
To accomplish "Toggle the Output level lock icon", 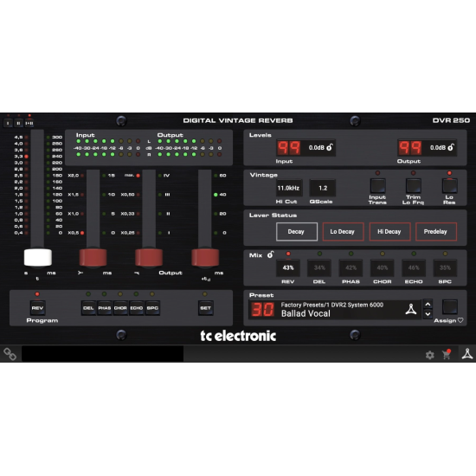I will click(451, 147).
